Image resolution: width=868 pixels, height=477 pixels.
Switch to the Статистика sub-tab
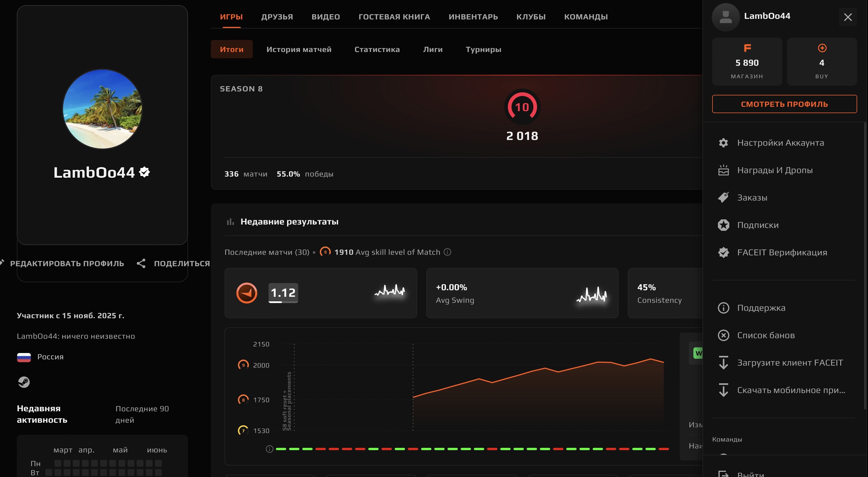[x=377, y=49]
